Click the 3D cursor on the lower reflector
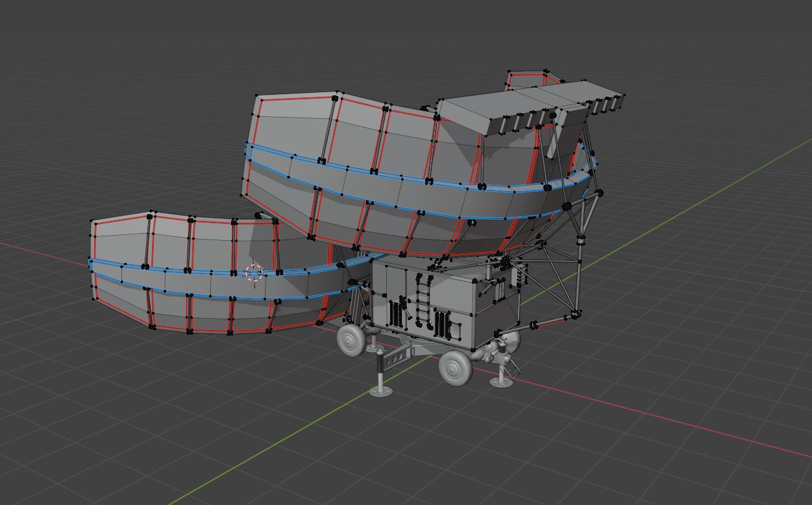The image size is (812, 505). pyautogui.click(x=254, y=273)
